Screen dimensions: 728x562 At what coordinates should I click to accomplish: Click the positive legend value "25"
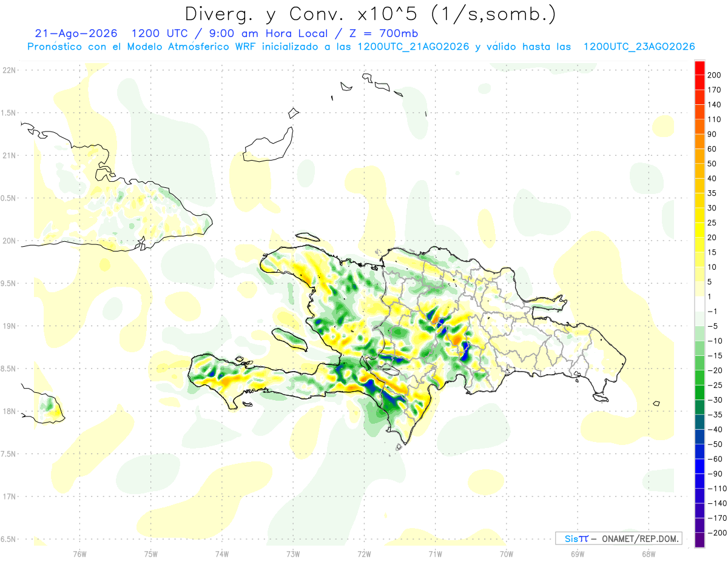(712, 222)
